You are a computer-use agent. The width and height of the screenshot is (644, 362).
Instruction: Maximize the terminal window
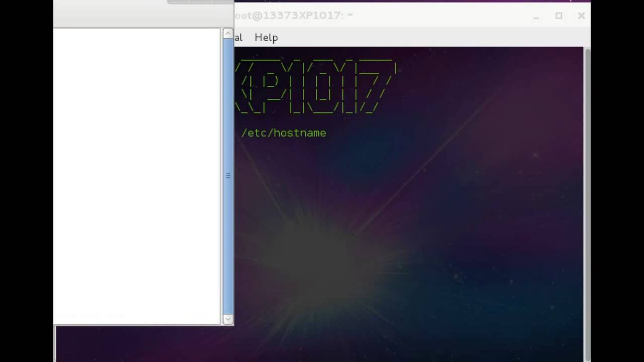(558, 16)
